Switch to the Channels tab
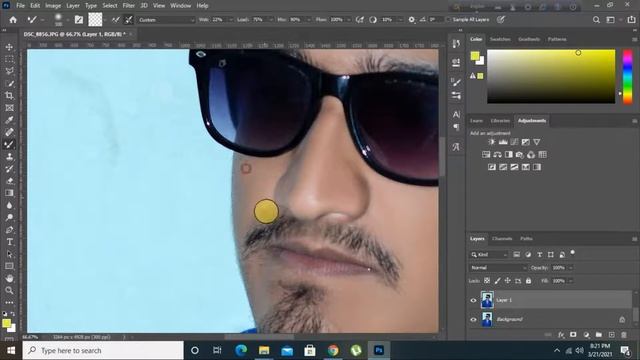The width and height of the screenshot is (640, 360). click(x=502, y=239)
